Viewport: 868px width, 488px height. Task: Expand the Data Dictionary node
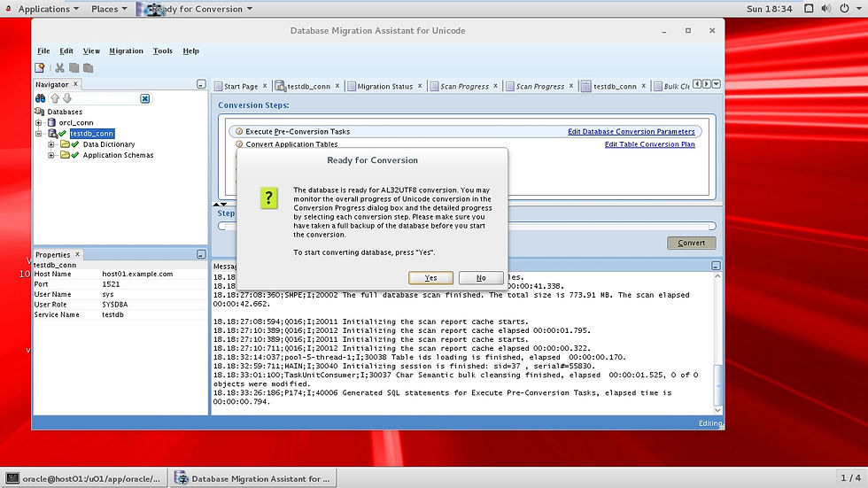coord(51,143)
